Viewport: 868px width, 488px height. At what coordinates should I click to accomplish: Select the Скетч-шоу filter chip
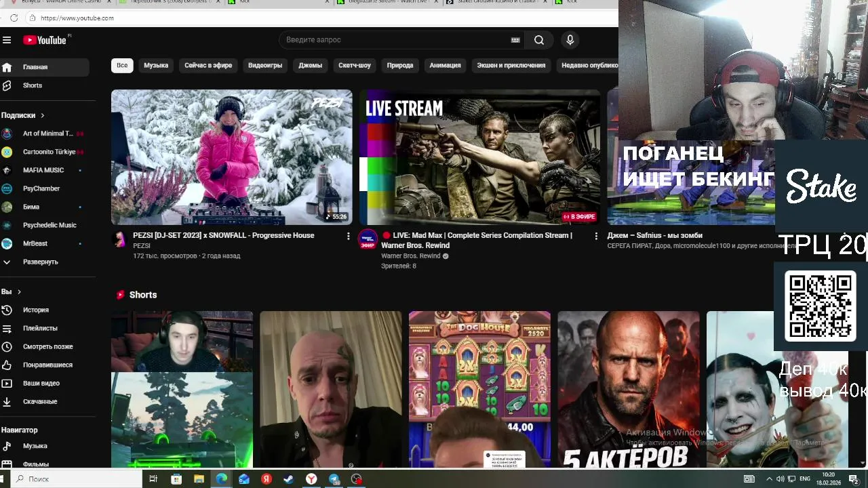355,65
